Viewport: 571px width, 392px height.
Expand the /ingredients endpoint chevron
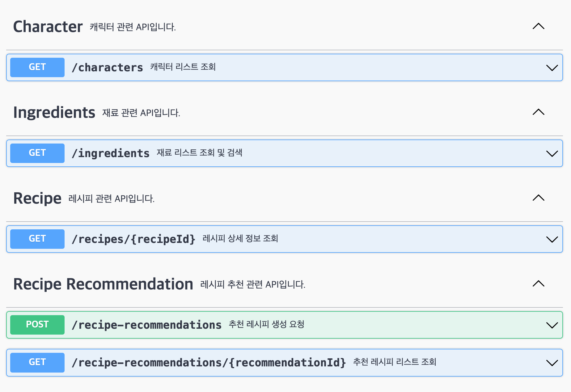pyautogui.click(x=552, y=154)
